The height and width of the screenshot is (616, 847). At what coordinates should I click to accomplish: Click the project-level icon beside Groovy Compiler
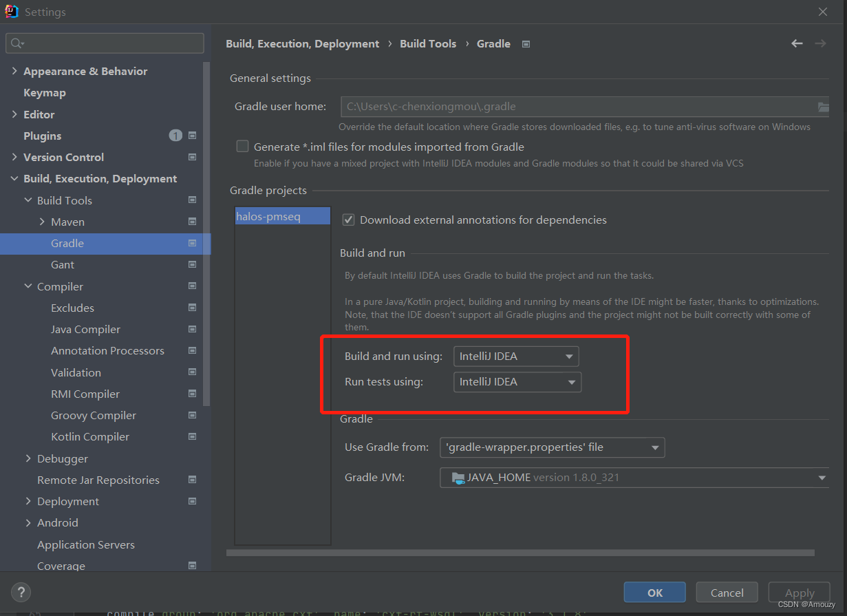pyautogui.click(x=193, y=415)
